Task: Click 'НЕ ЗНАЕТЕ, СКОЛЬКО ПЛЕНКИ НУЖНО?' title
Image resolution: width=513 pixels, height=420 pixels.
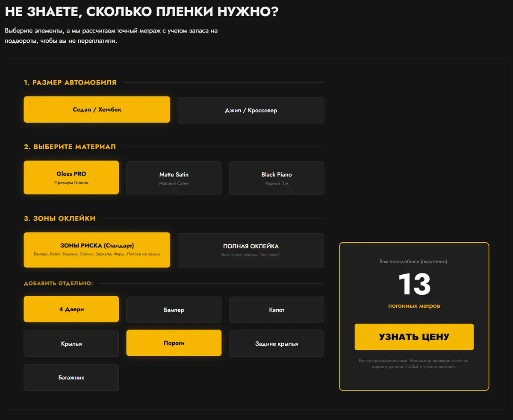Action: point(142,12)
